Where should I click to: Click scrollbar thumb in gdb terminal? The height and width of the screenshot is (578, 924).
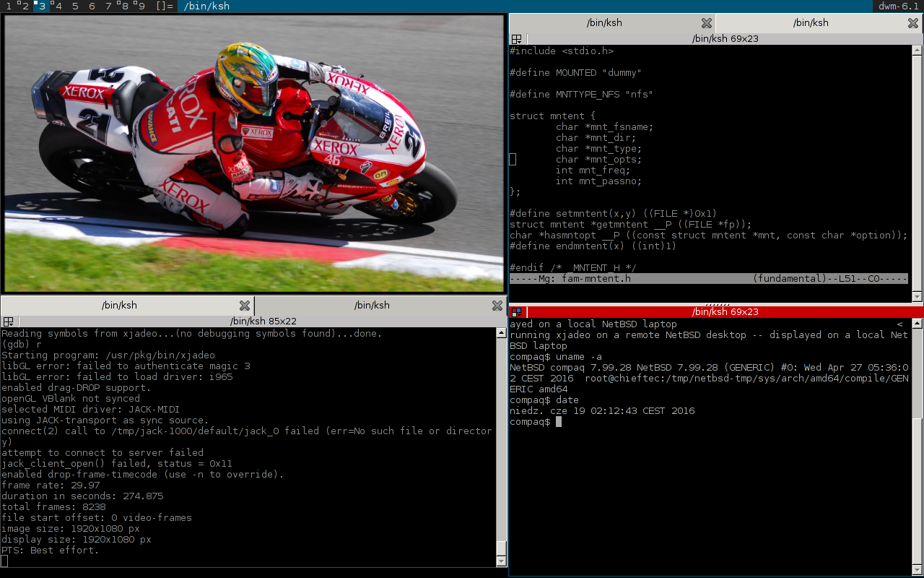[502, 547]
